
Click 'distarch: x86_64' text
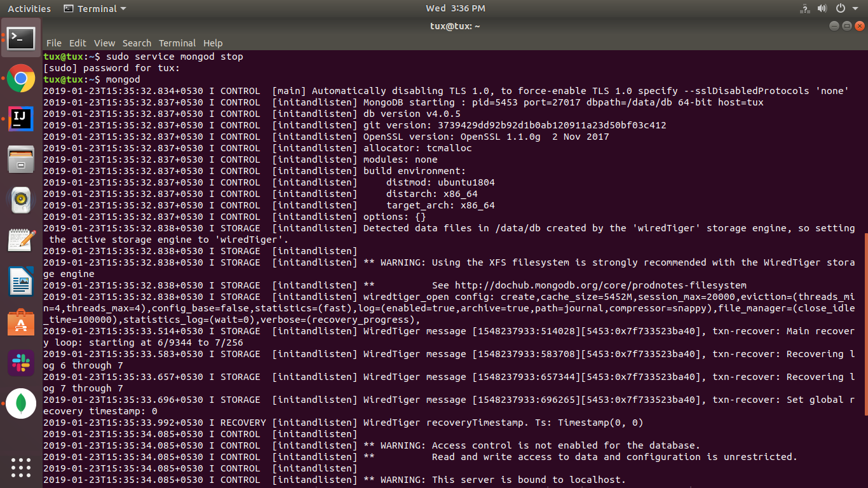coord(431,194)
